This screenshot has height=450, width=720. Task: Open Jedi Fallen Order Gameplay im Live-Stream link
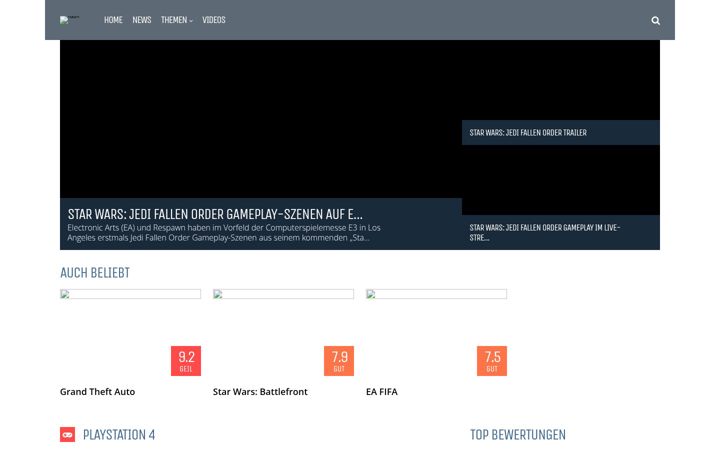(545, 232)
